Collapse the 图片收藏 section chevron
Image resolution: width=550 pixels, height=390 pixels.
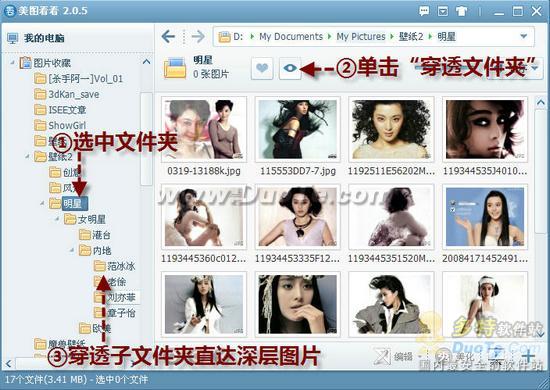[146, 62]
